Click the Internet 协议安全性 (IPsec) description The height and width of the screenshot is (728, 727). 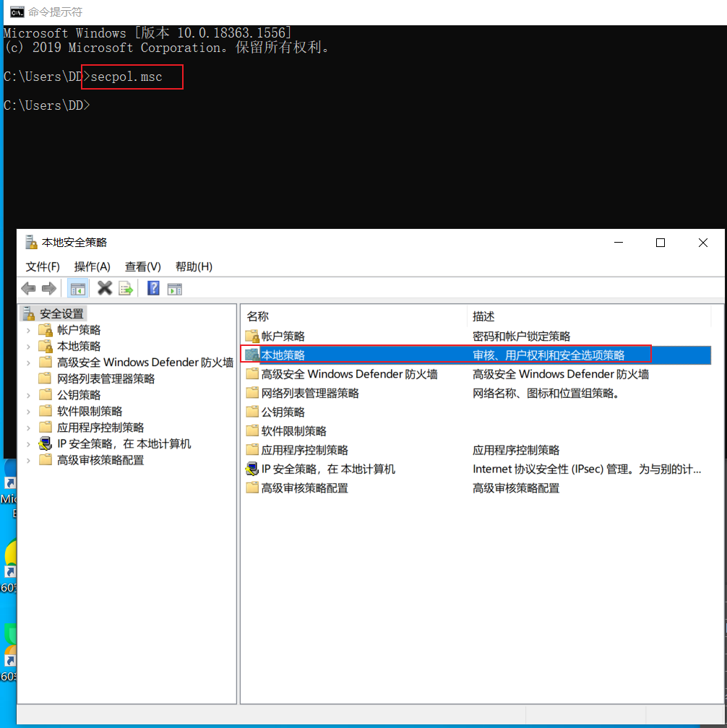point(588,469)
